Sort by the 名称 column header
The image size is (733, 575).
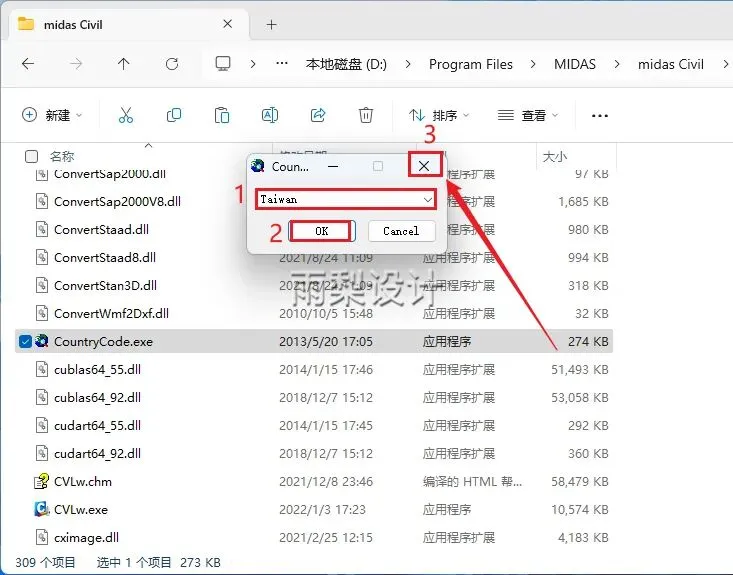click(x=62, y=156)
